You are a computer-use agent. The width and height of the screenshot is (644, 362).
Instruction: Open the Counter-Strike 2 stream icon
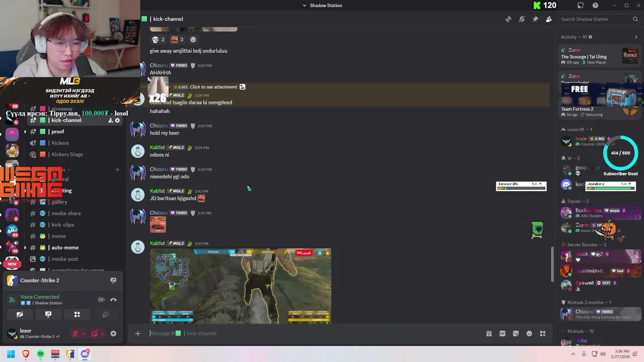[x=113, y=281]
